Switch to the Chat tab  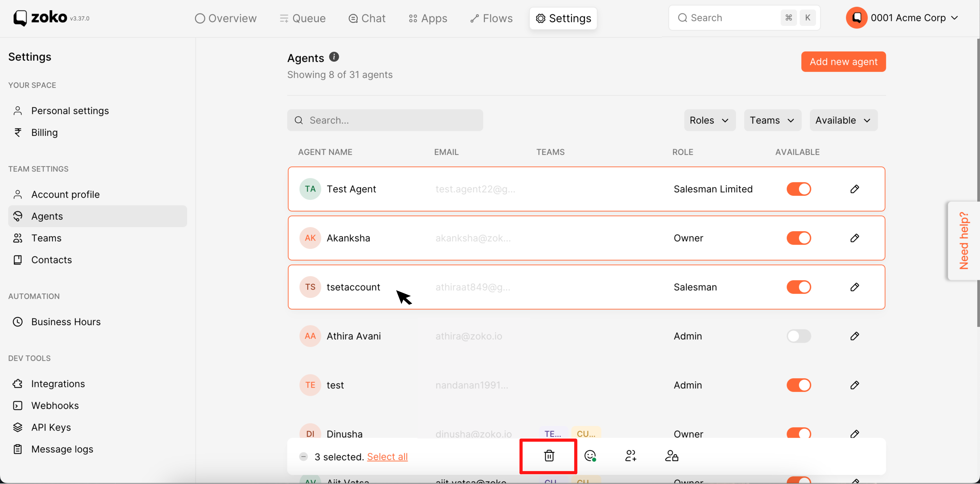coord(367,18)
